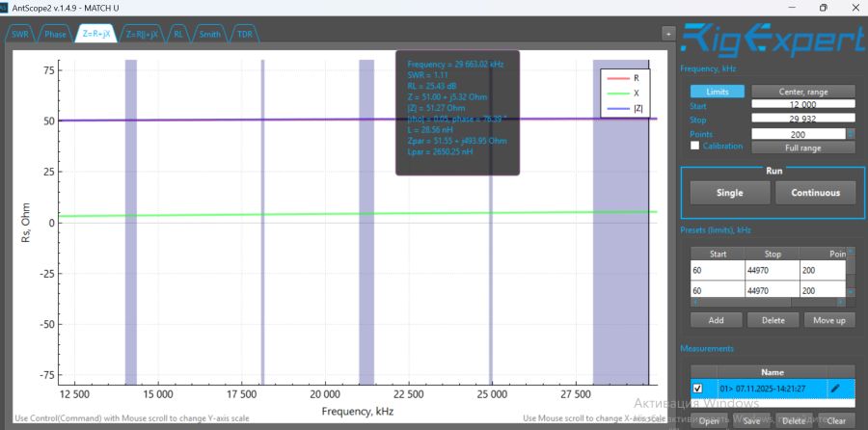Click the presets table right scroll arrow

point(851,302)
